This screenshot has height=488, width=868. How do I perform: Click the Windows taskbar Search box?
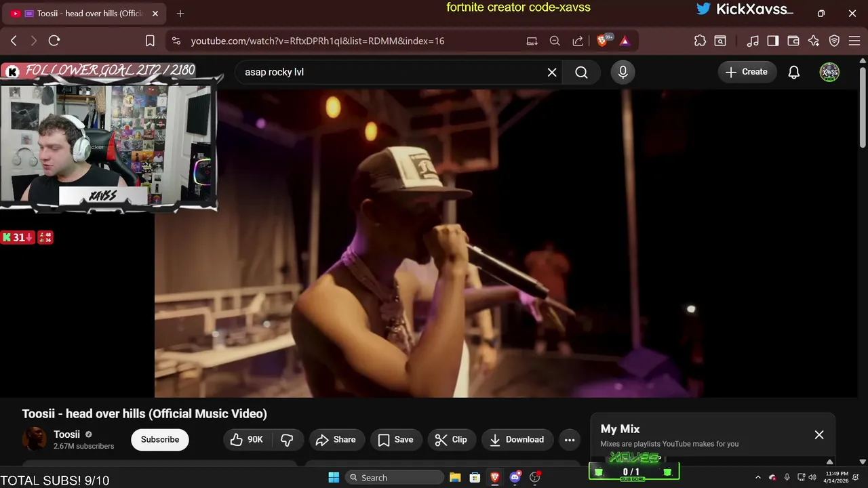click(x=394, y=477)
